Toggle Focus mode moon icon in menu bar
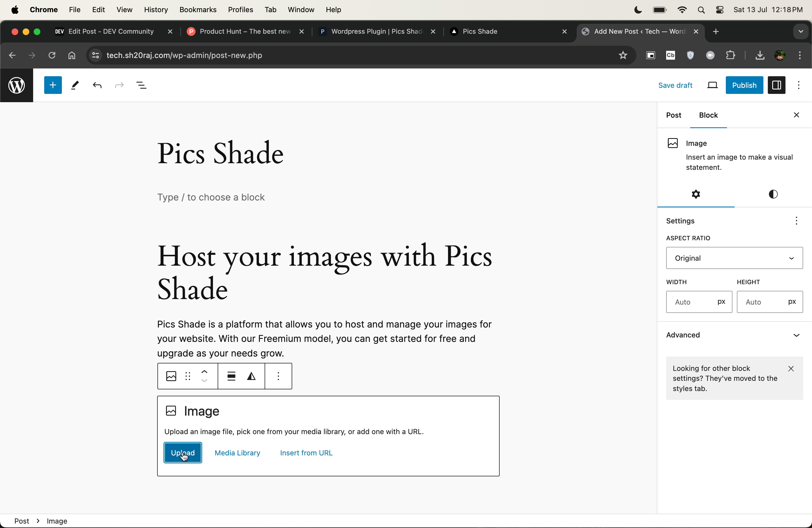Image resolution: width=812 pixels, height=528 pixels. [x=638, y=10]
